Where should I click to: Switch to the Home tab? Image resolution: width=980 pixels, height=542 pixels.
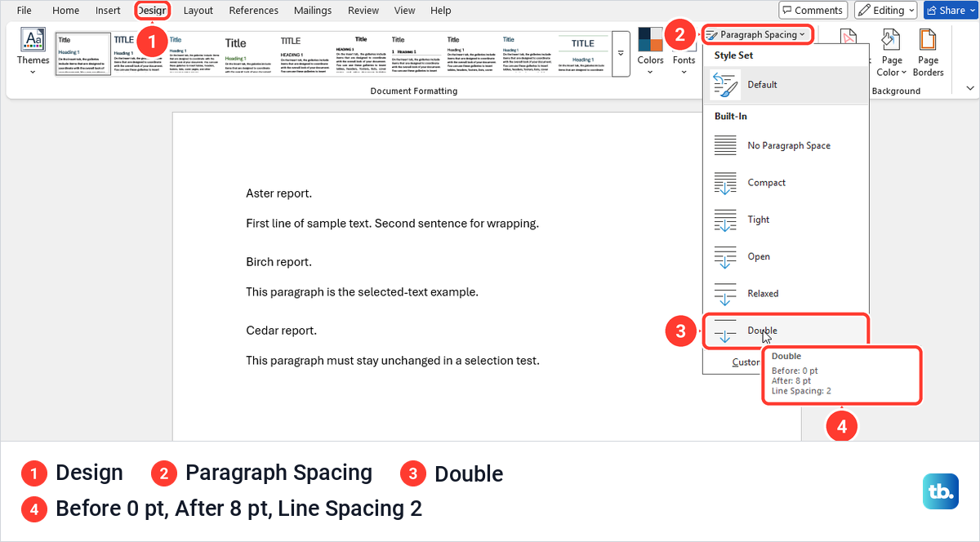[65, 11]
